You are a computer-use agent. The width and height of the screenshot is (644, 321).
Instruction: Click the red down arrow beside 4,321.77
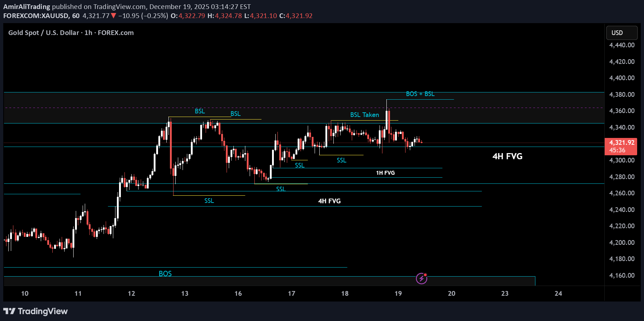coord(114,16)
